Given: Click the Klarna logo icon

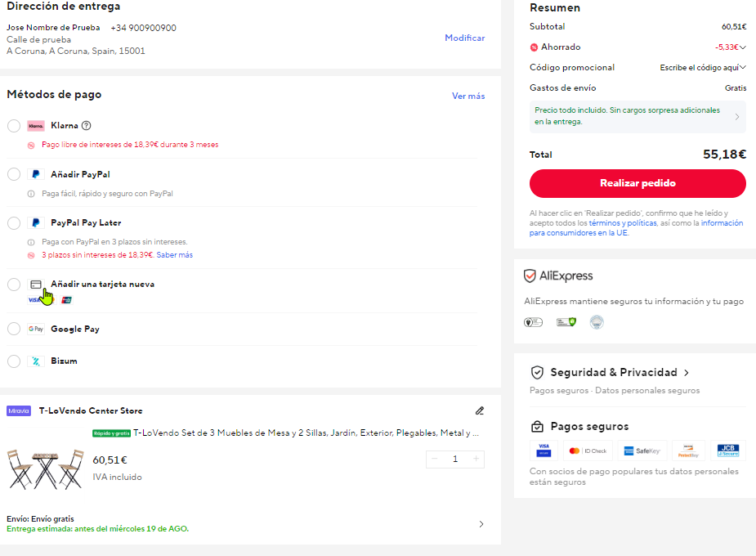Looking at the screenshot, I should (x=36, y=126).
